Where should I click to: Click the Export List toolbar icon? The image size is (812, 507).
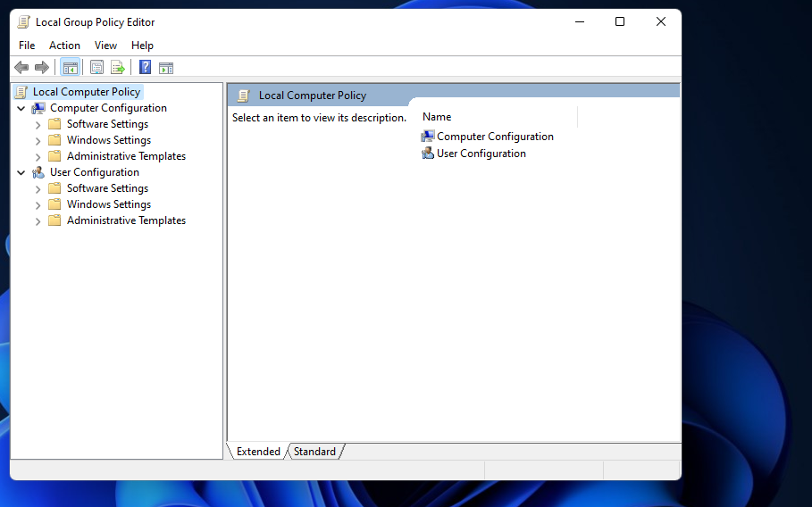(x=117, y=68)
